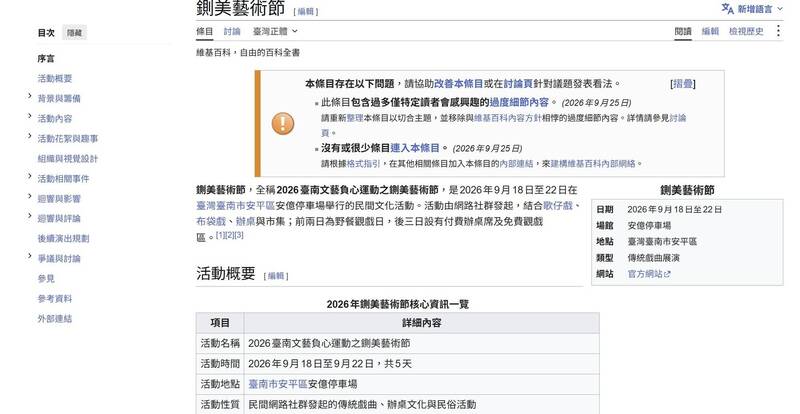This screenshot has height=414, width=800.
Task: Expand the 爭議與討論 section in contents
Action: [x=30, y=256]
